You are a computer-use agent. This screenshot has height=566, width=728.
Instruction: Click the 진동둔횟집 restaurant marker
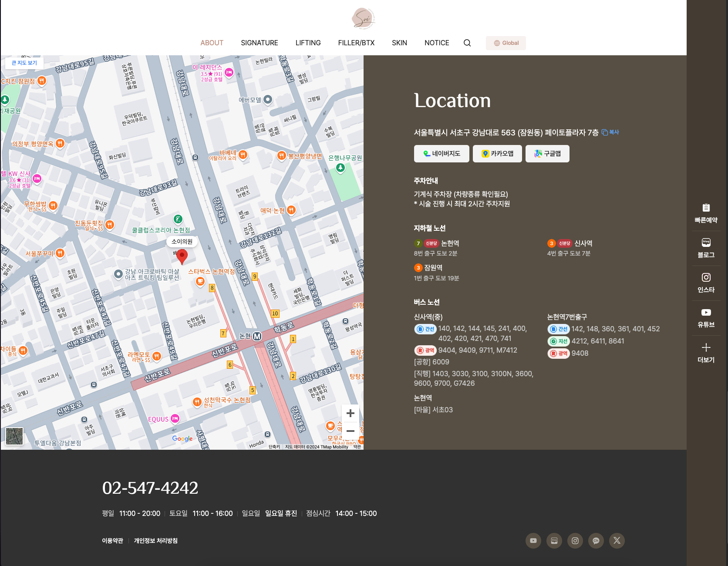click(110, 225)
